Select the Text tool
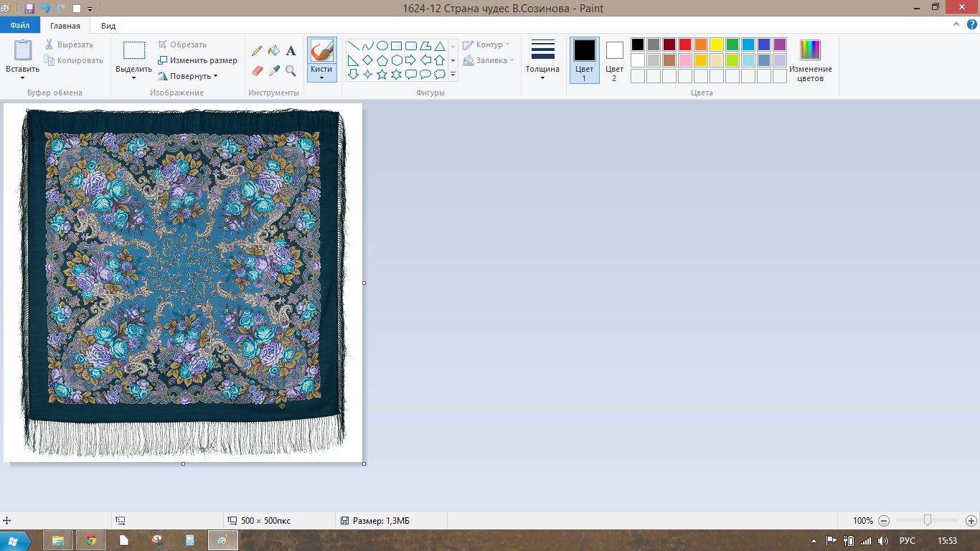This screenshot has width=980, height=551. pos(291,51)
